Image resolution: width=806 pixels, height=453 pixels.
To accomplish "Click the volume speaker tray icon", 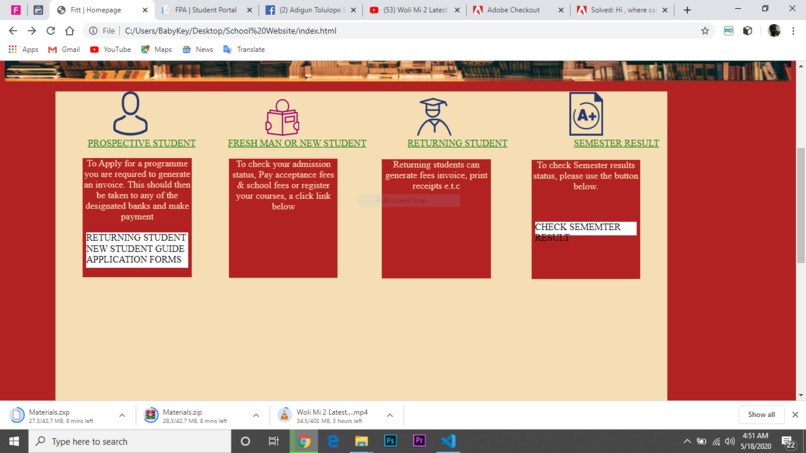I will [729, 441].
